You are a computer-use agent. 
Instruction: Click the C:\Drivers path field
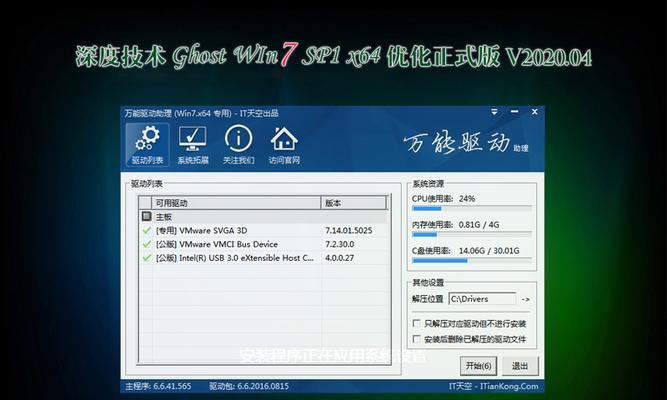pos(482,299)
